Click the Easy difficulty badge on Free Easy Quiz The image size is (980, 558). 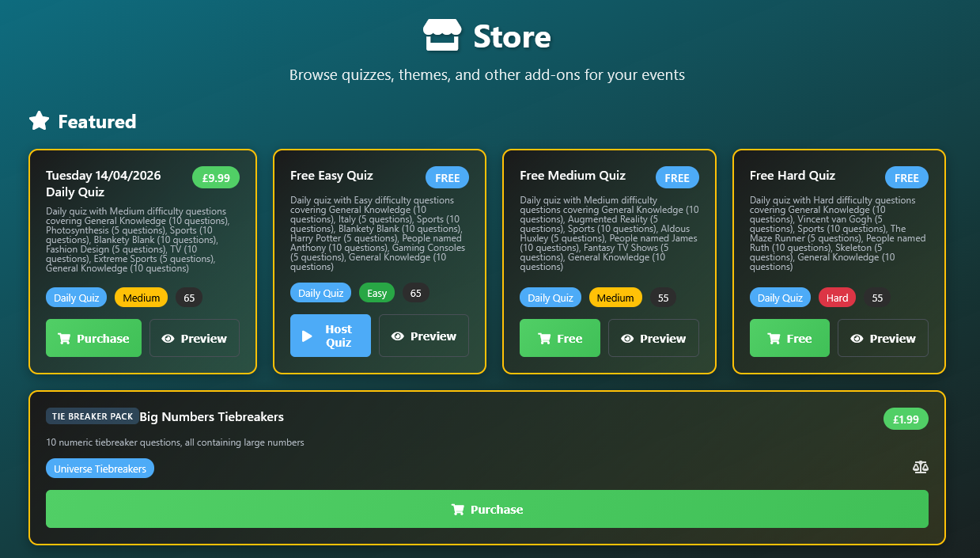click(x=376, y=292)
